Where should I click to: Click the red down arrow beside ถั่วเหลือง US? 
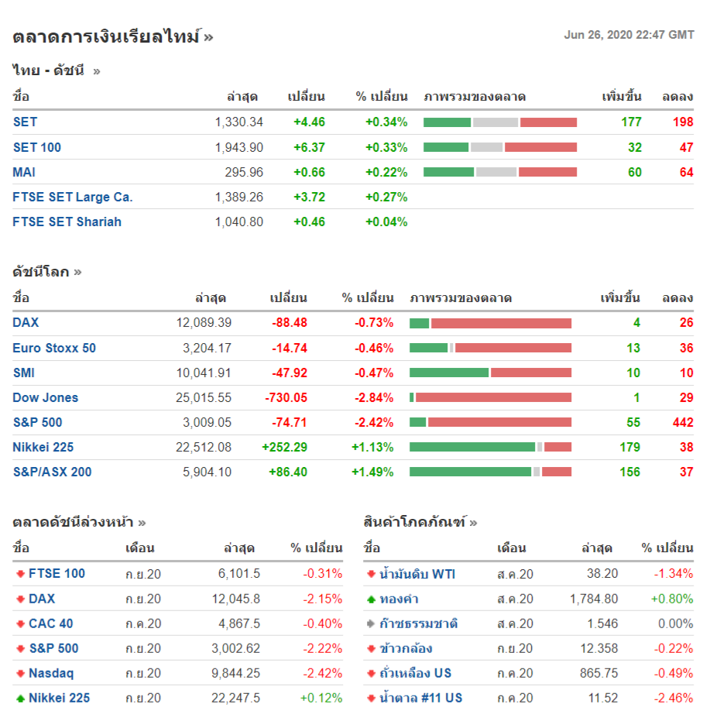click(371, 674)
